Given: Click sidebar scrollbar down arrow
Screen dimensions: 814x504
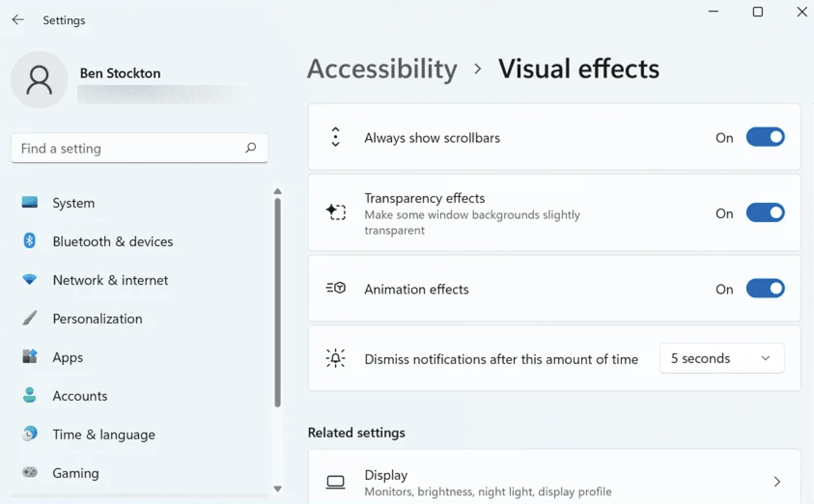Looking at the screenshot, I should point(278,489).
